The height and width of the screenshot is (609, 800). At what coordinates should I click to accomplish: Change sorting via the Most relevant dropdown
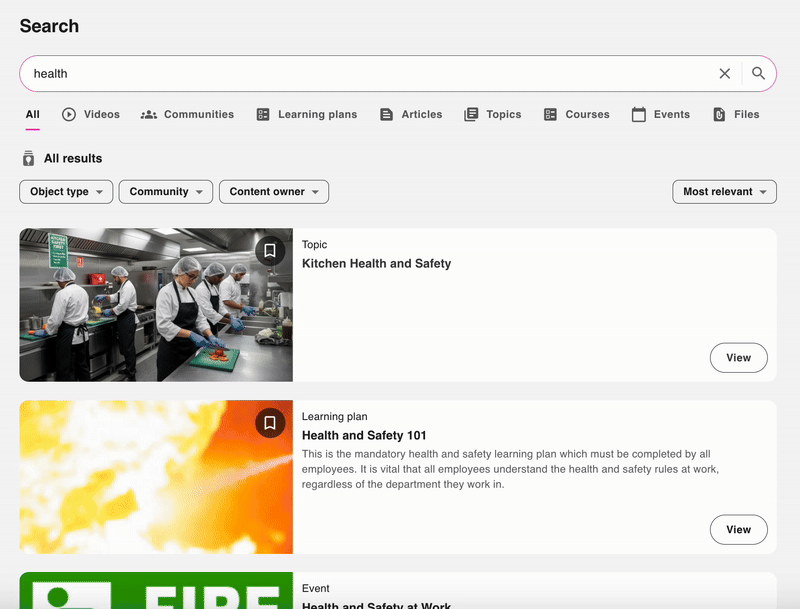pyautogui.click(x=724, y=191)
